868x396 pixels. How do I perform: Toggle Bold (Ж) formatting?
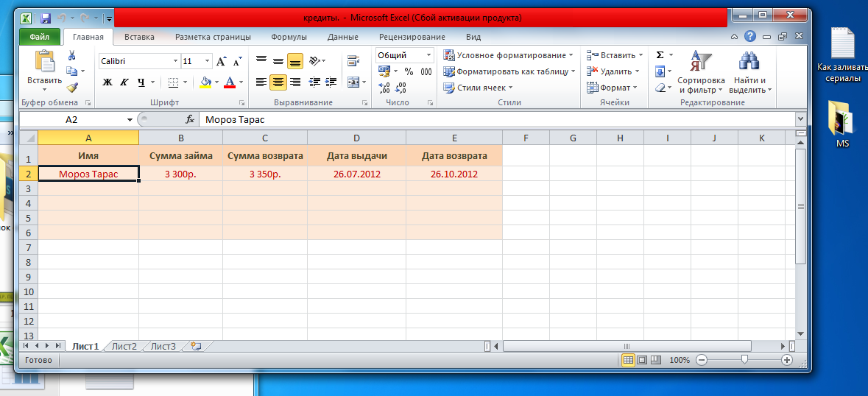(107, 82)
